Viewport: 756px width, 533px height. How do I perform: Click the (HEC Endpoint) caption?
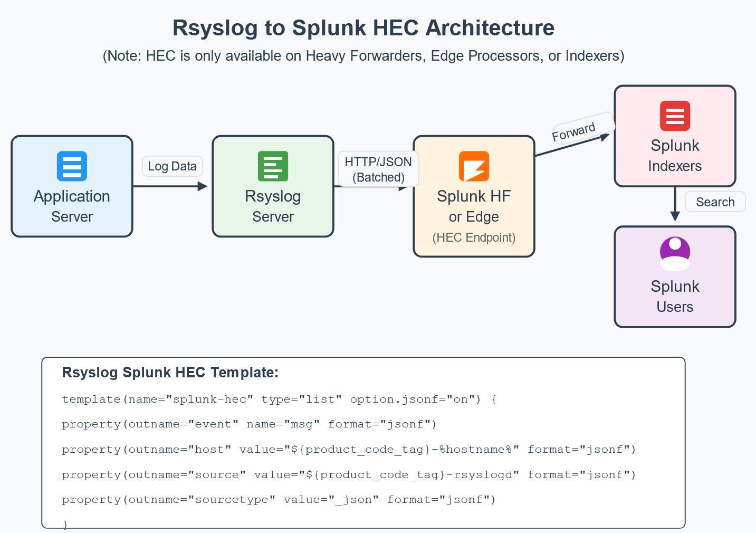[474, 237]
